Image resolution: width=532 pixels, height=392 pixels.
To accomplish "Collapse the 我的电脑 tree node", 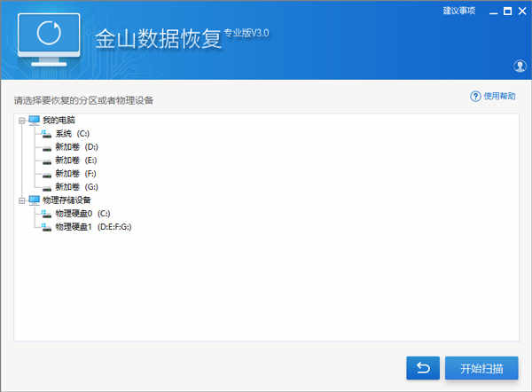I will (22, 120).
